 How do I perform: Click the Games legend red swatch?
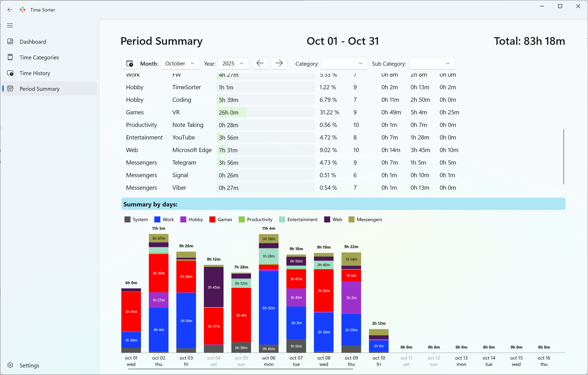tap(212, 219)
